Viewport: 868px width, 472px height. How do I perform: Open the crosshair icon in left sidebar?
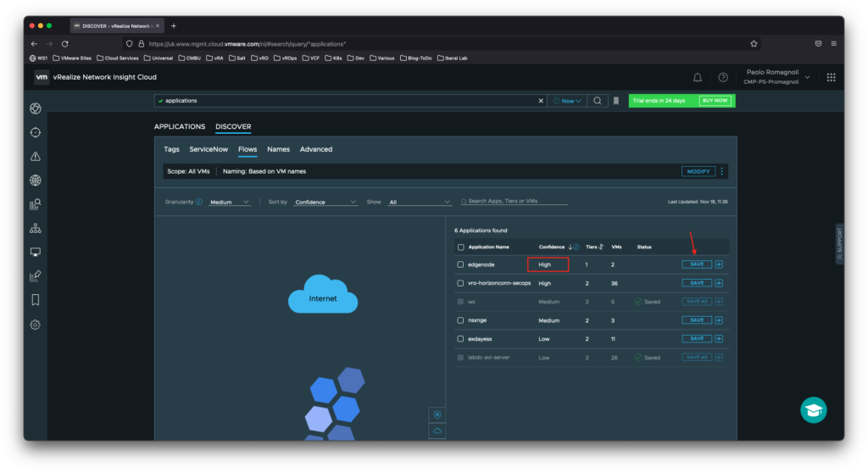[36, 132]
